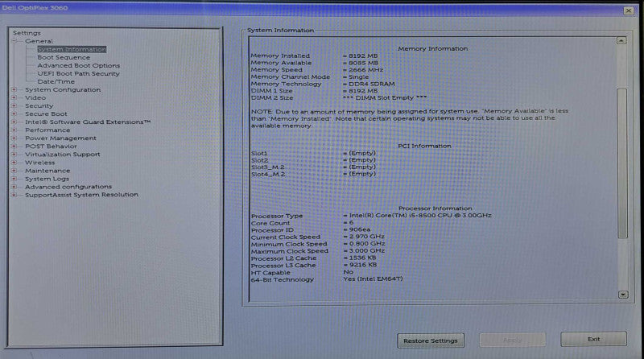Click the Memory Speed value 2666 MHz

tap(365, 69)
